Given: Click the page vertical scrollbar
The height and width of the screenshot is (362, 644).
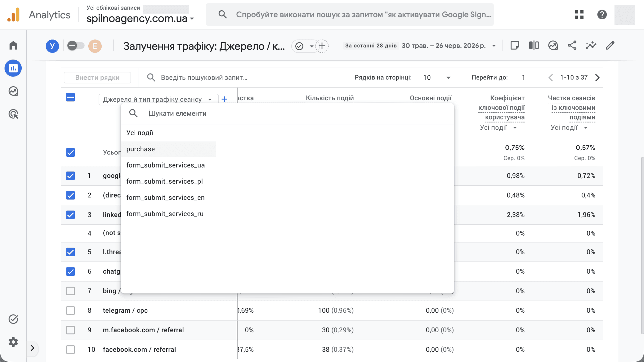Looking at the screenshot, I should coord(642,245).
